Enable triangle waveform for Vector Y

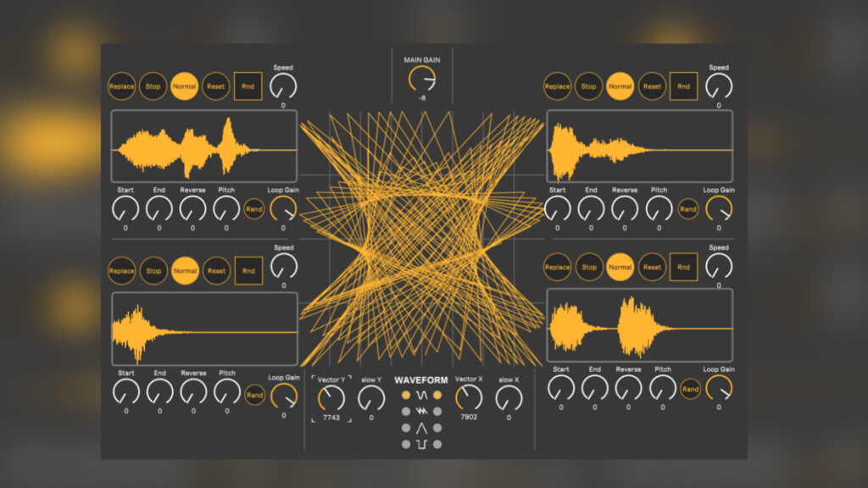coord(406,428)
